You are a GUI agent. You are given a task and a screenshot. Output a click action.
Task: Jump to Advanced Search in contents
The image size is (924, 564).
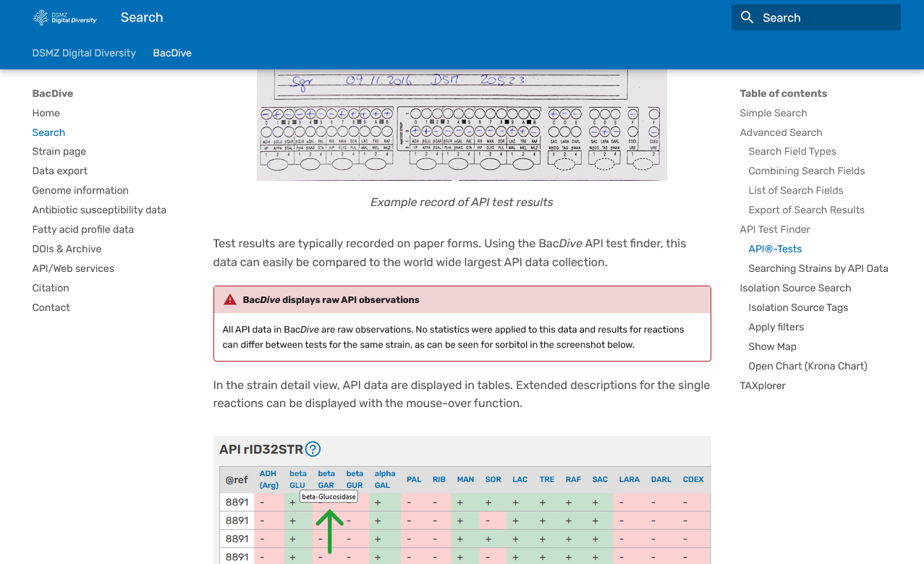click(x=781, y=132)
